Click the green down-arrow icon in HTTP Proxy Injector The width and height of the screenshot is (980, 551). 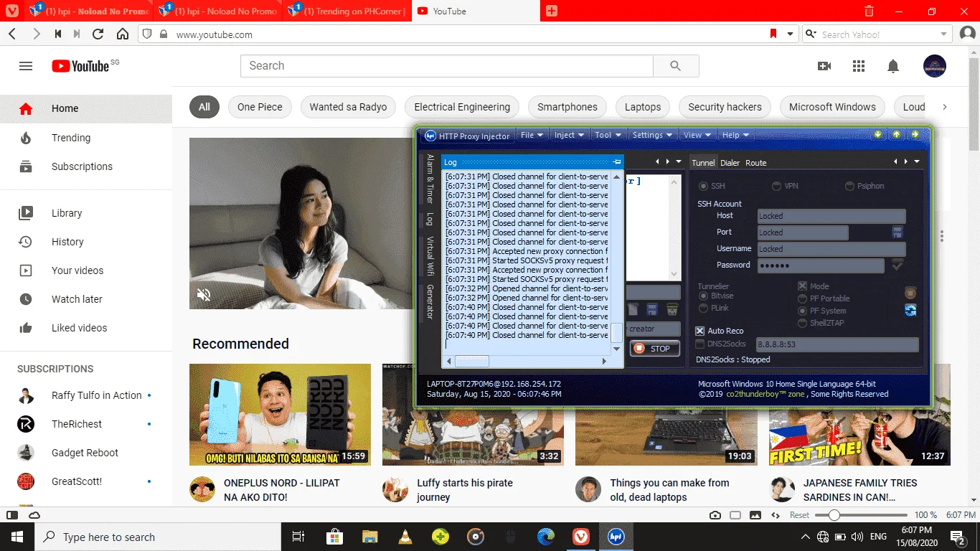coord(878,134)
